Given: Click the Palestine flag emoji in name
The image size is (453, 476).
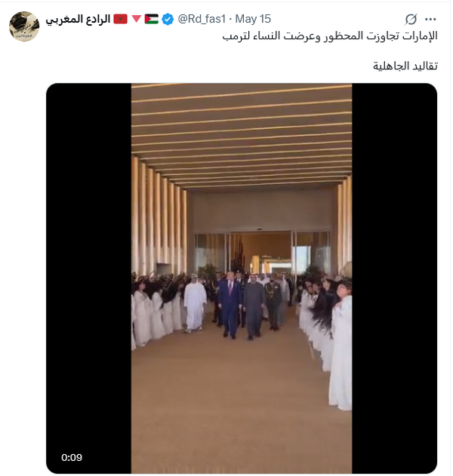Looking at the screenshot, I should pos(151,19).
